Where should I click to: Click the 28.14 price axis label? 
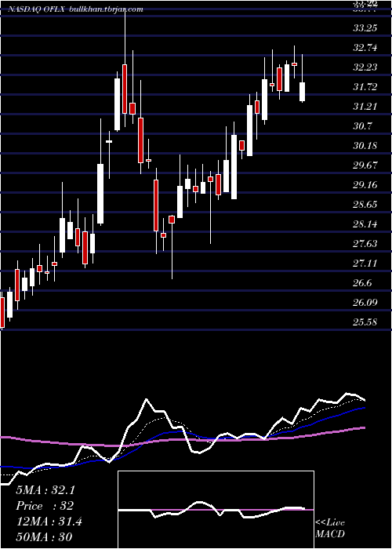365,224
